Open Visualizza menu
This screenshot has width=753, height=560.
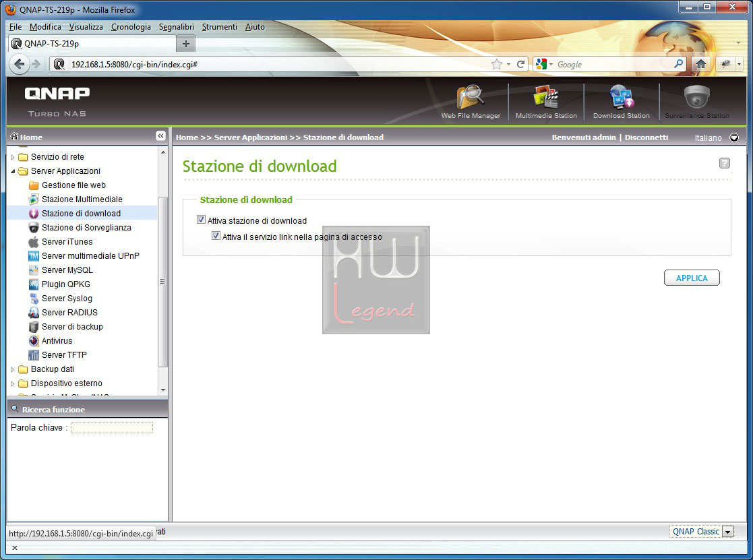point(86,27)
